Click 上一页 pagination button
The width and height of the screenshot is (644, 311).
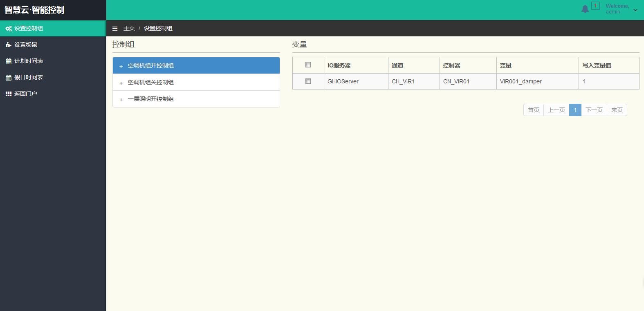(556, 110)
